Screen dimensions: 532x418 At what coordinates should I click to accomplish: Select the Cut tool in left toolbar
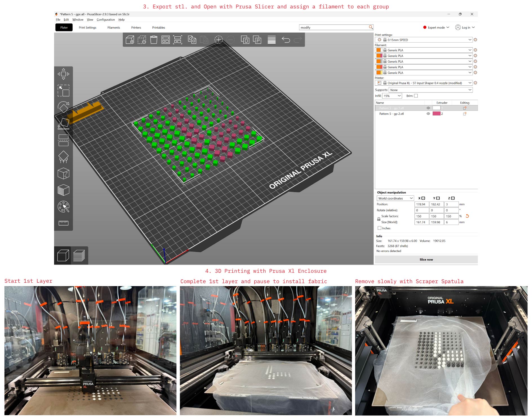click(63, 140)
